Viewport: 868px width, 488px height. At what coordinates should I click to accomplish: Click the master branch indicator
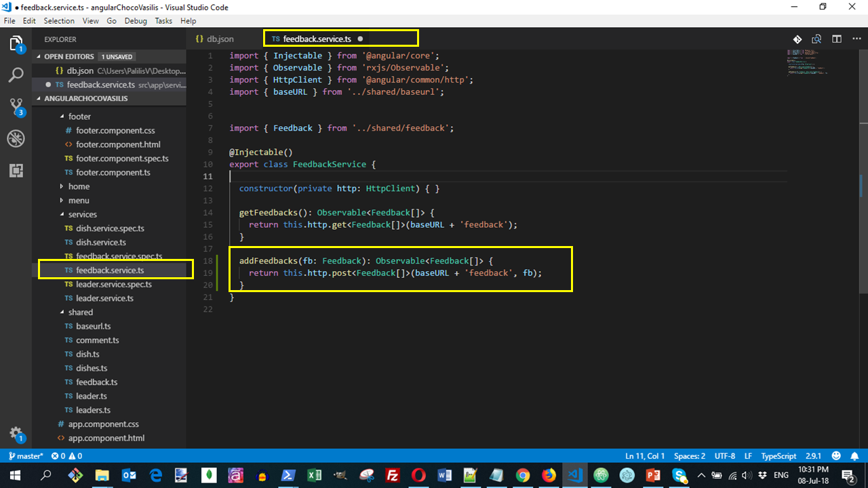(25, 456)
